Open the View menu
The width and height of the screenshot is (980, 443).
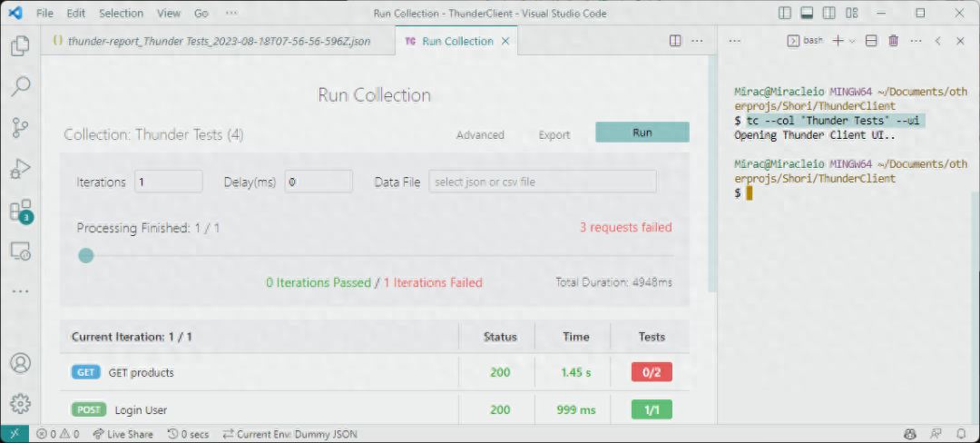pos(169,13)
